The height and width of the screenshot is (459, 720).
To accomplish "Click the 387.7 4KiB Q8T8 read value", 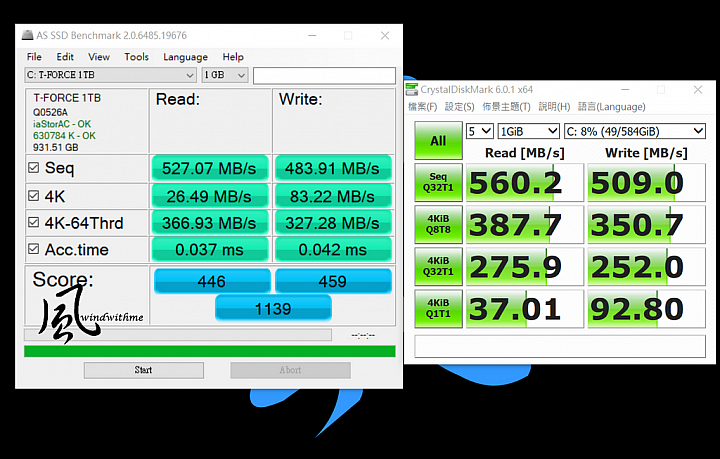I will (x=524, y=224).
